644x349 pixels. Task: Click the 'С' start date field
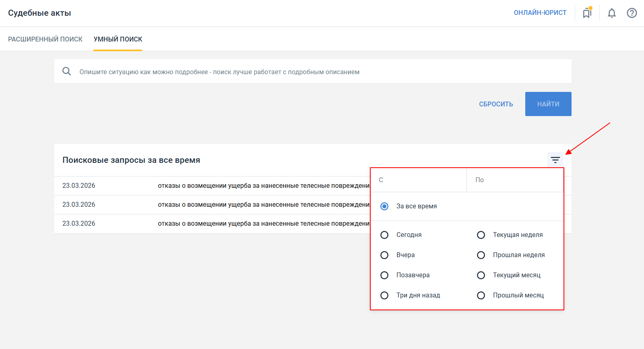[x=419, y=180]
